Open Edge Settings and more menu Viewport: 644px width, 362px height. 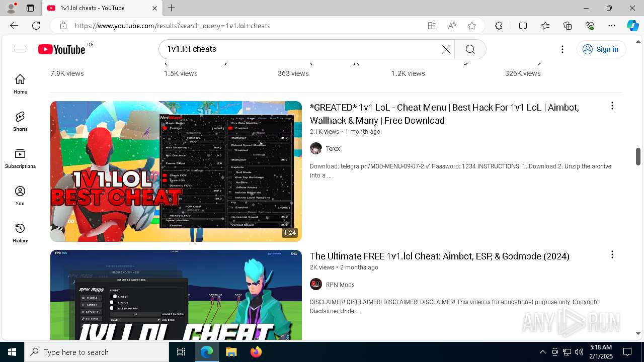pyautogui.click(x=612, y=26)
